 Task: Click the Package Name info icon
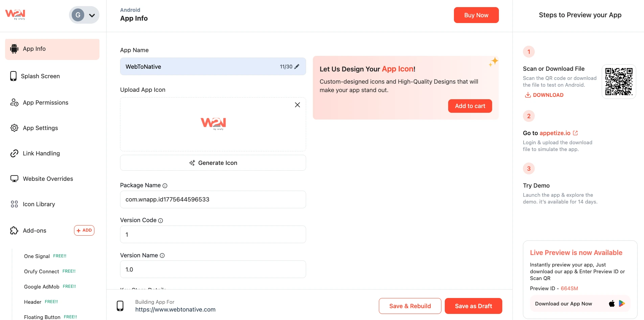click(x=165, y=186)
